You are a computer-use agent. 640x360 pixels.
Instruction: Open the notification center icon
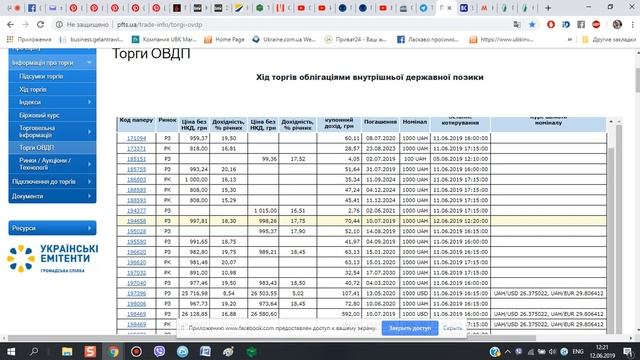[x=628, y=351]
